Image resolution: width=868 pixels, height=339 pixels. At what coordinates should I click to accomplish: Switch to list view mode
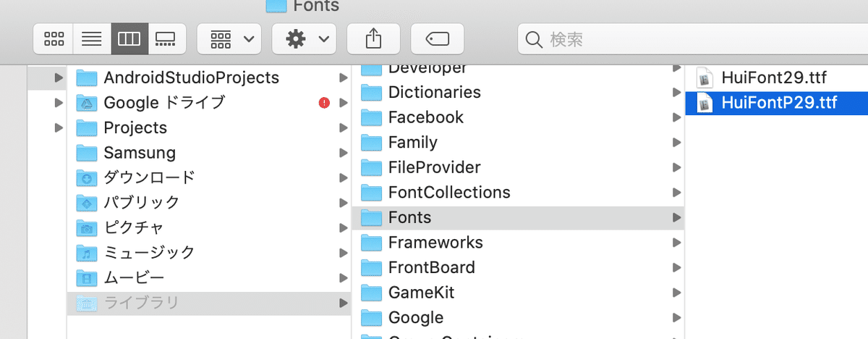92,38
